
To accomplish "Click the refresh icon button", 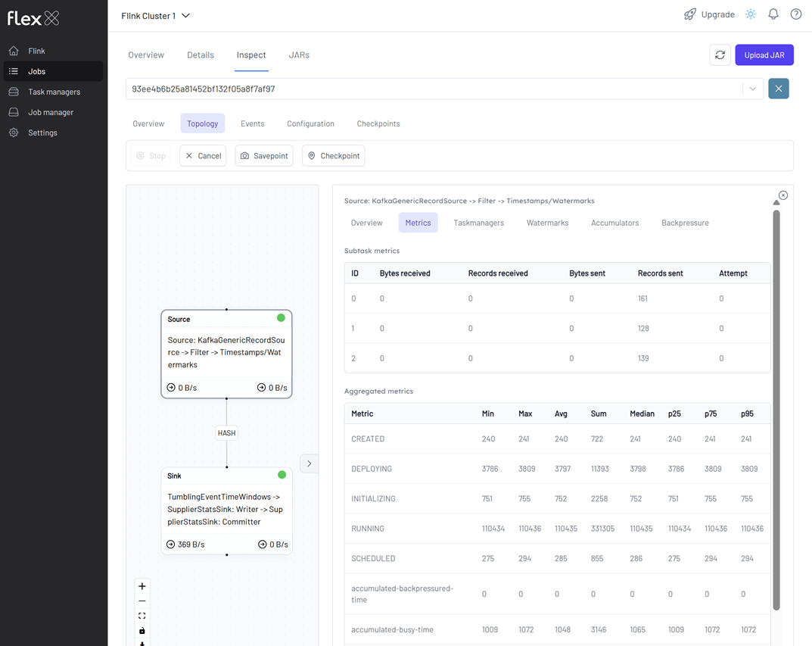I will pos(720,55).
